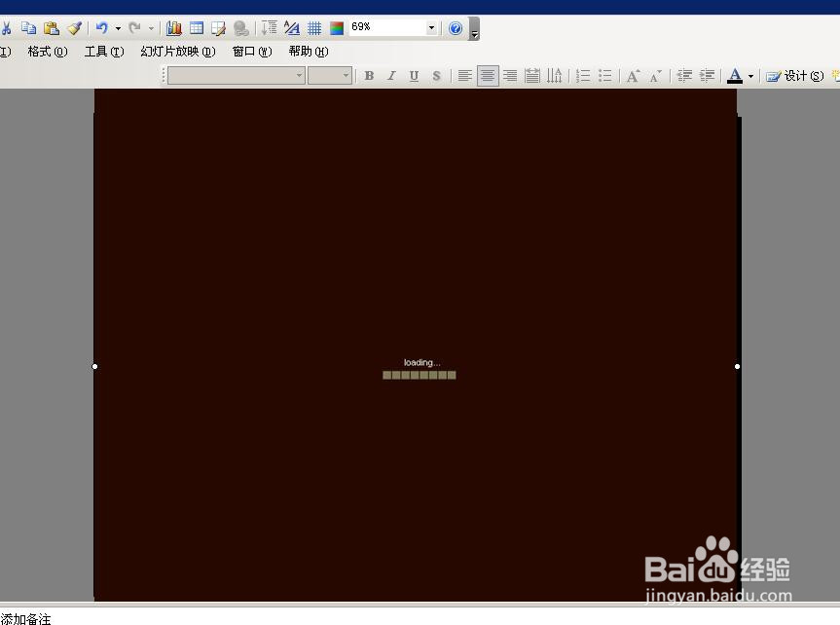840x625 pixels.
Task: Open the Tables and Borders tool
Action: tap(219, 28)
